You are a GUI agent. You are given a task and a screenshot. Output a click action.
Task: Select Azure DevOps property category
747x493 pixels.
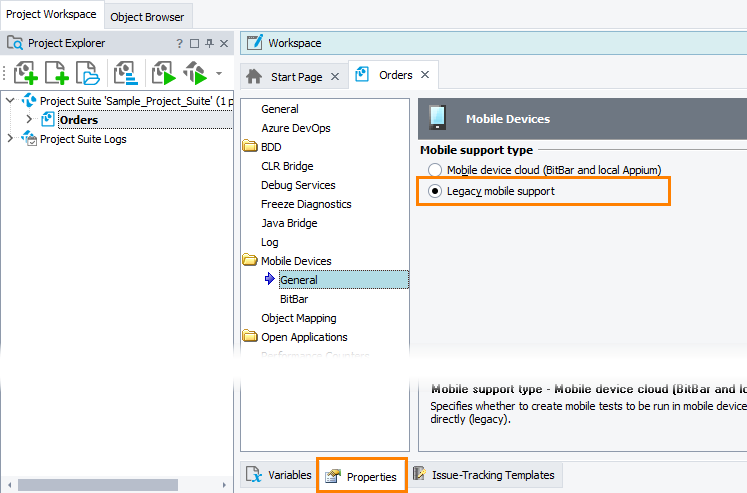pyautogui.click(x=295, y=128)
